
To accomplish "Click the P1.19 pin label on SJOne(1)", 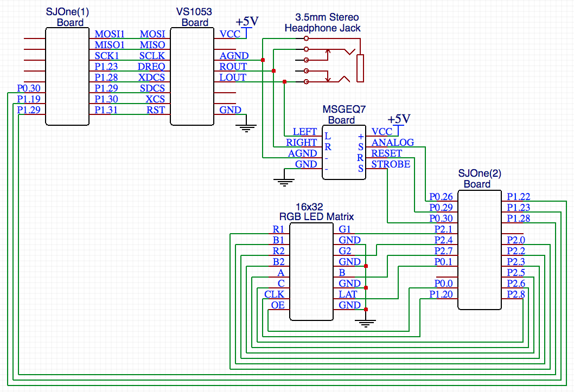I will click(29, 99).
